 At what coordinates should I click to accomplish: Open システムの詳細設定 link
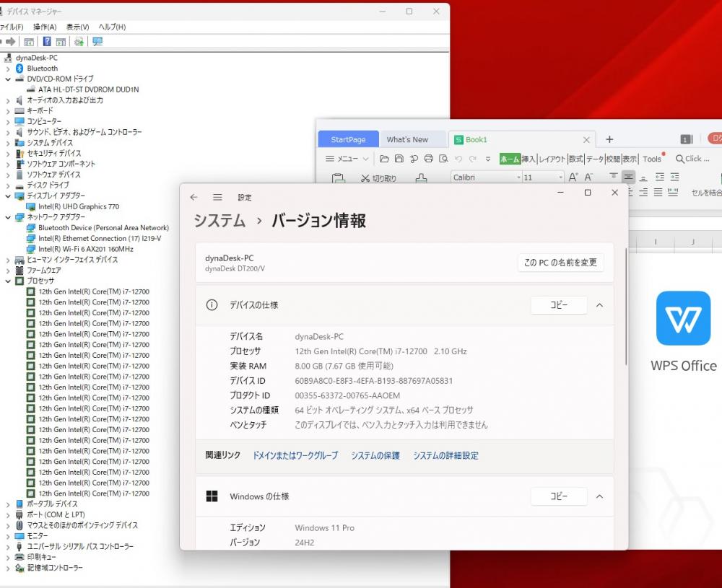pyautogui.click(x=445, y=455)
